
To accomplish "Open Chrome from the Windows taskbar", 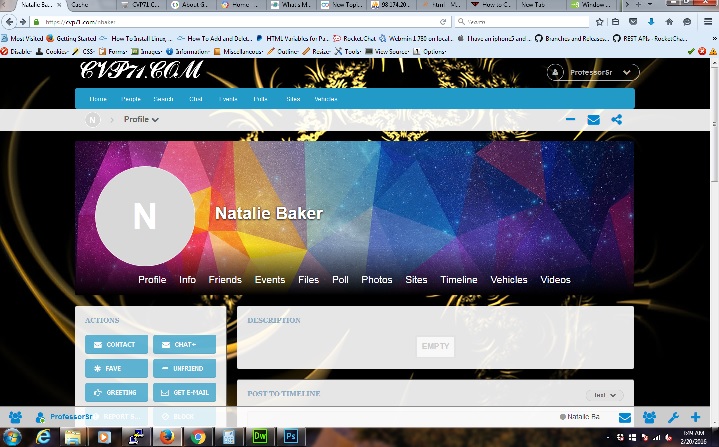I will click(x=198, y=436).
